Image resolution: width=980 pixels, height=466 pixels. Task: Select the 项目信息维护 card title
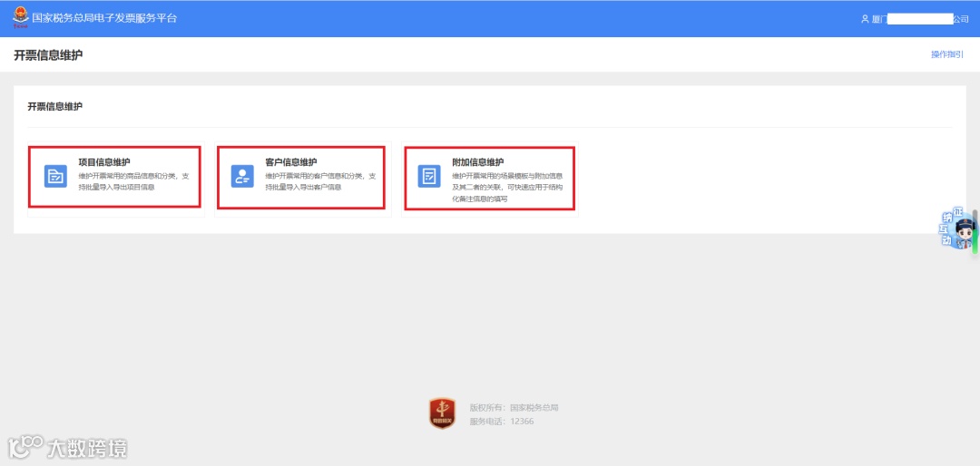[104, 162]
